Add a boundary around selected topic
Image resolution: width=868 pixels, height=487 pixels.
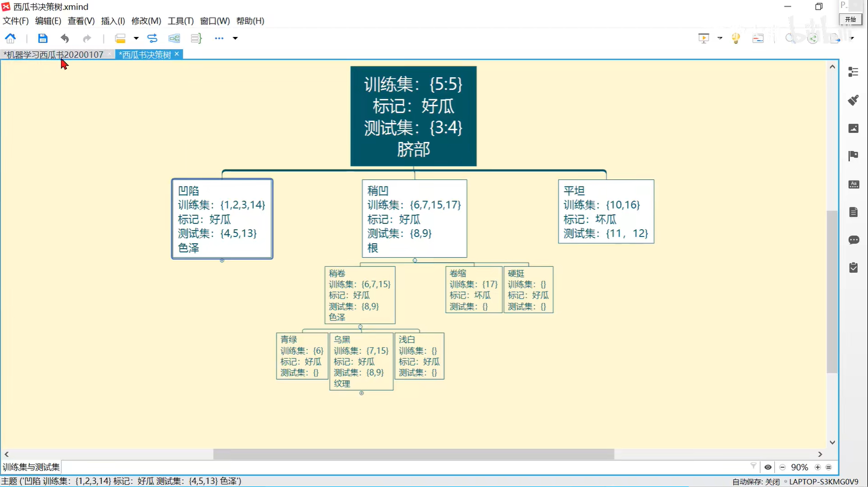(174, 38)
